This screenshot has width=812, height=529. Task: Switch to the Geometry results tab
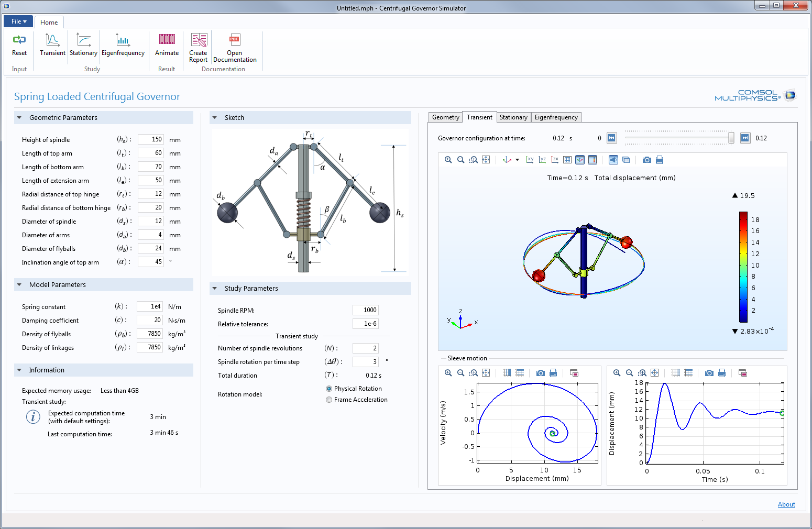pos(445,117)
